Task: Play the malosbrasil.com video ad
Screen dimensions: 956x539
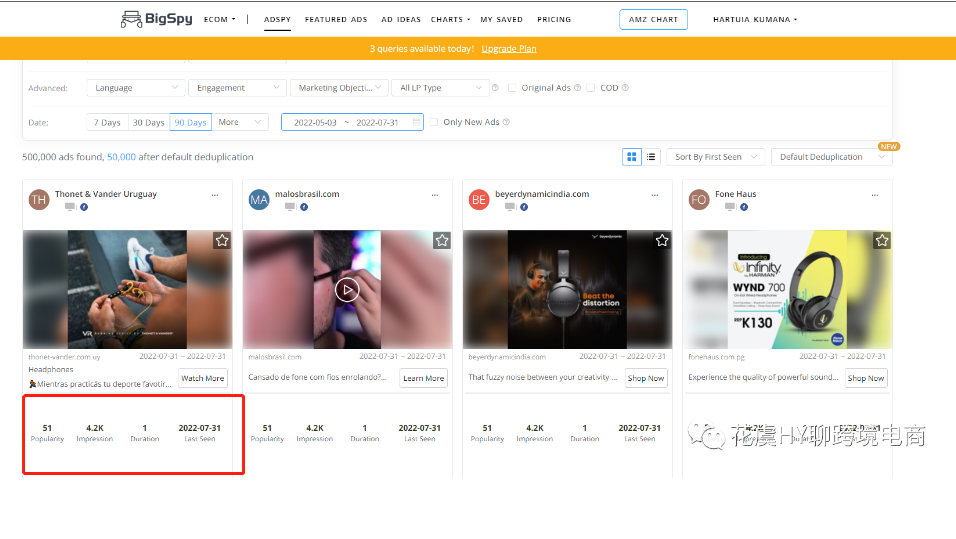Action: click(347, 290)
